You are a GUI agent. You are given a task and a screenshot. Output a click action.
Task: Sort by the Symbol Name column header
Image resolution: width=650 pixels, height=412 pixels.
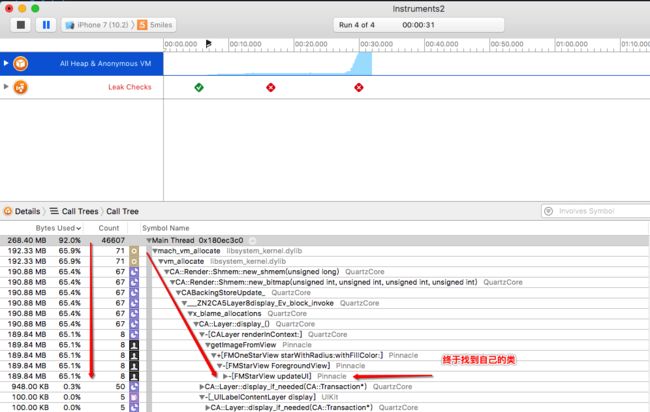pyautogui.click(x=166, y=228)
